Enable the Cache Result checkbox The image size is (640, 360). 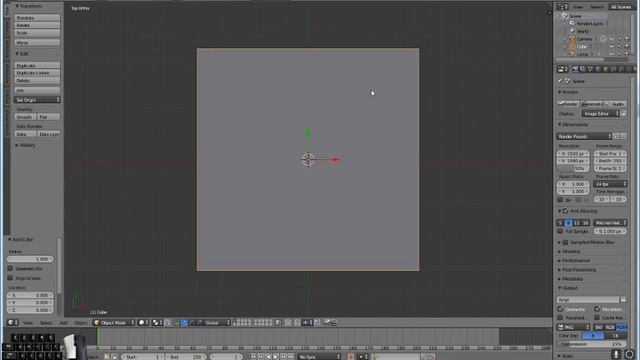[597, 317]
